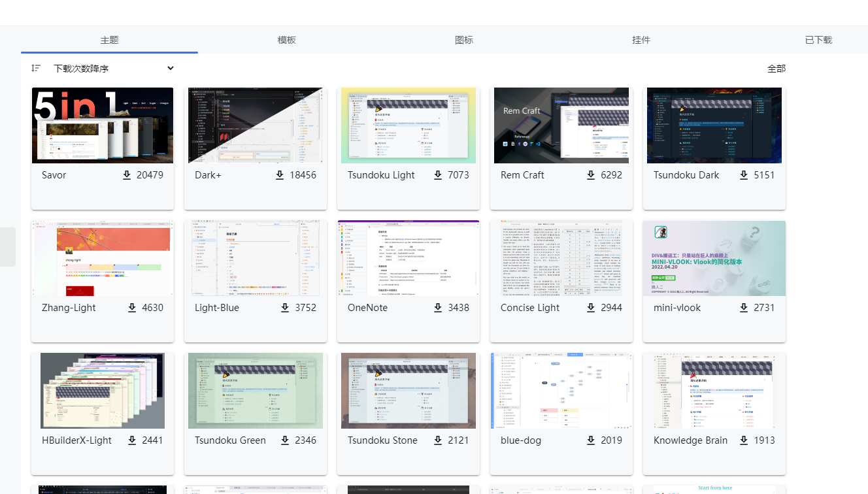The height and width of the screenshot is (494, 868).
Task: Open the Dark+ theme preview thumbnail
Action: 256,125
